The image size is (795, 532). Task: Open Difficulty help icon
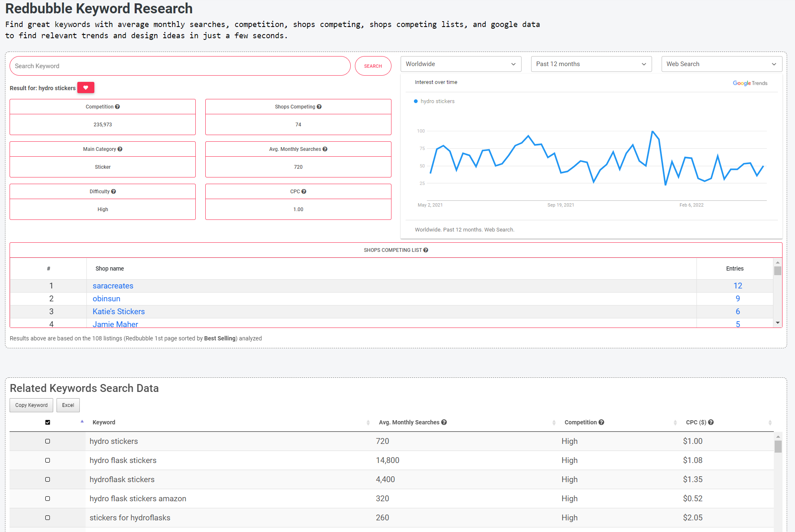[x=114, y=192]
